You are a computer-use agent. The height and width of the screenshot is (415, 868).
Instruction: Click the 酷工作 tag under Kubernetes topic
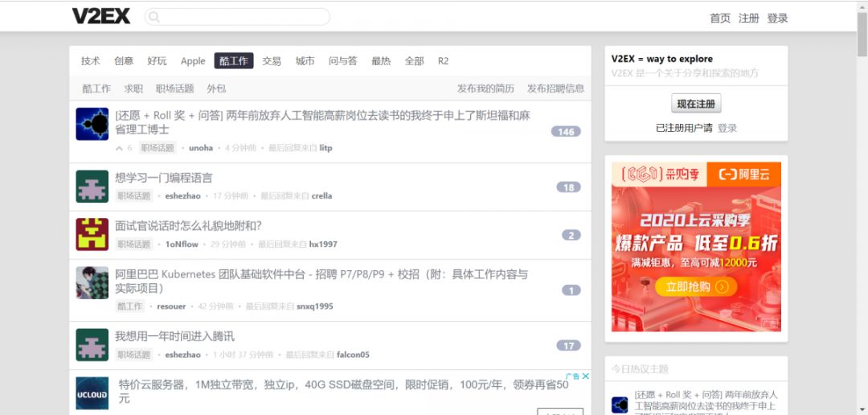pos(130,306)
